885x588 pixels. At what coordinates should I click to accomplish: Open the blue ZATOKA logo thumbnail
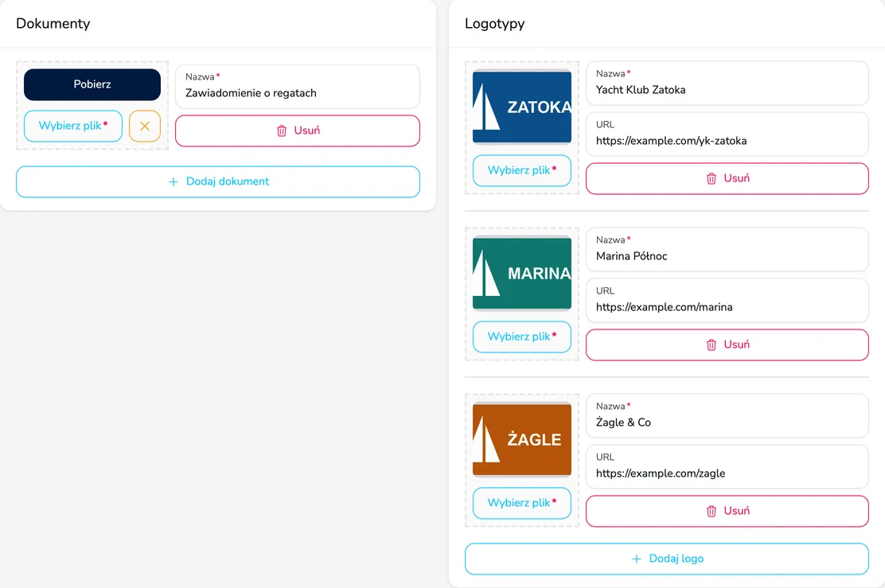pos(521,107)
